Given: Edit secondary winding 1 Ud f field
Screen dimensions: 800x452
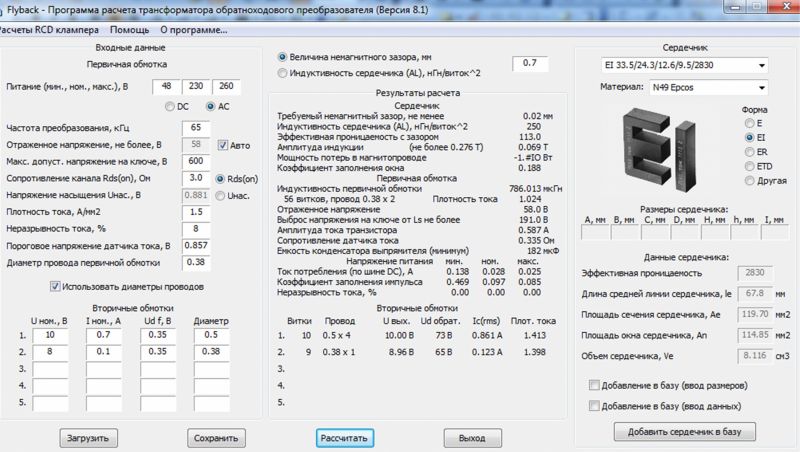Looking at the screenshot, I should 158,335.
